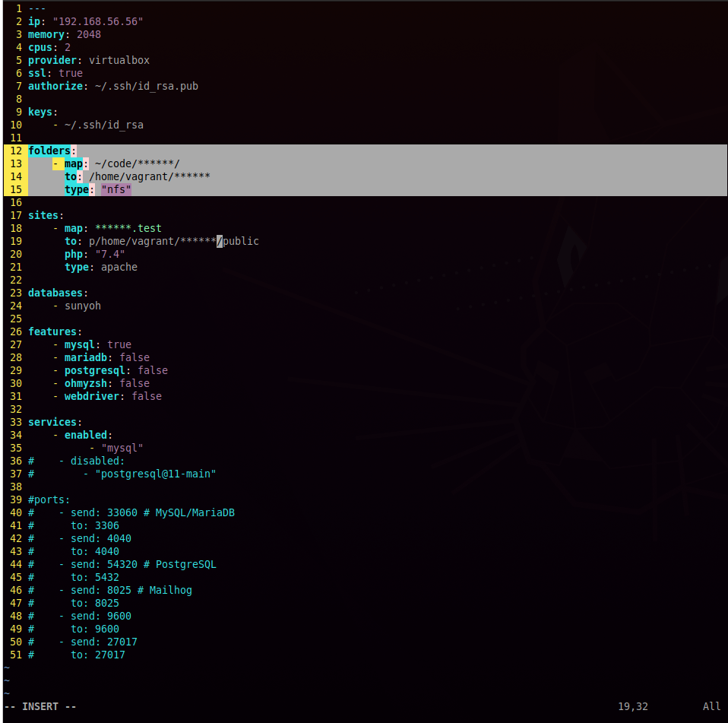The width and height of the screenshot is (728, 723).
Task: Click the commented "postgresql@11-main" entry
Action: 156,474
